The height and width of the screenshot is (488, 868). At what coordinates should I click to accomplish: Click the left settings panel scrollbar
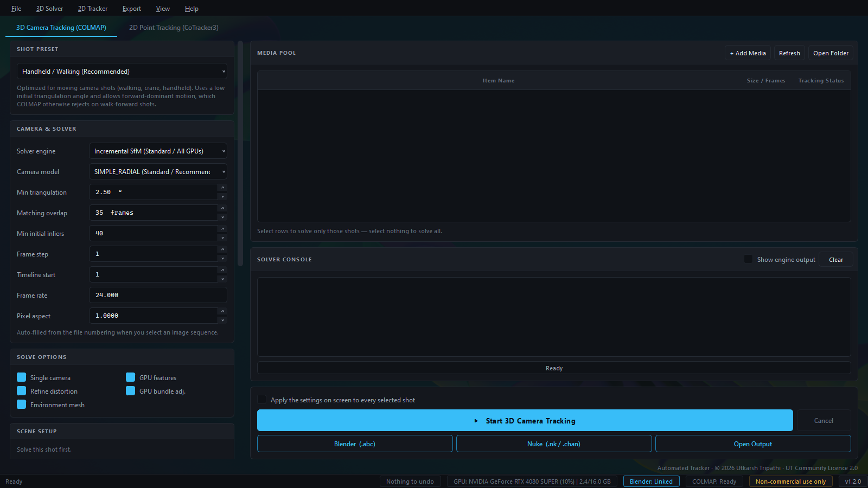click(x=240, y=153)
